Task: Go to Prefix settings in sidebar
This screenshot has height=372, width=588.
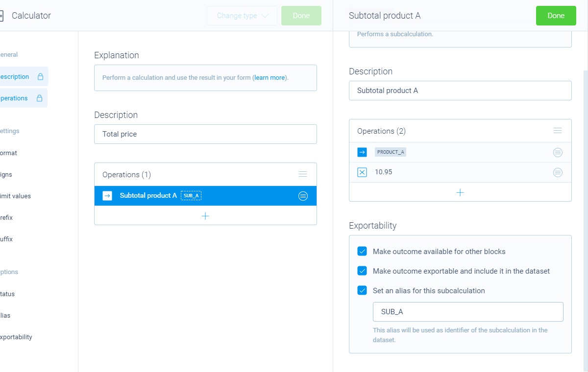Action: click(x=6, y=218)
